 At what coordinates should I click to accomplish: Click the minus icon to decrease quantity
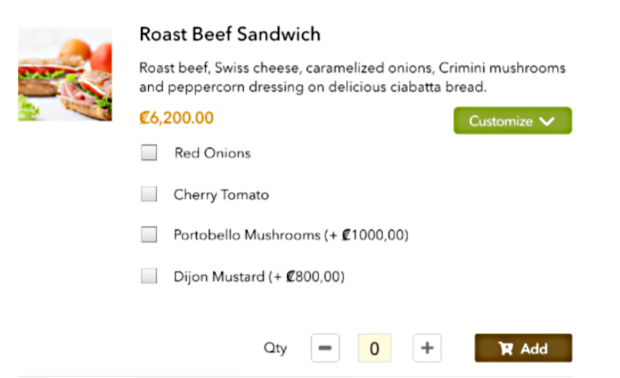pos(325,348)
